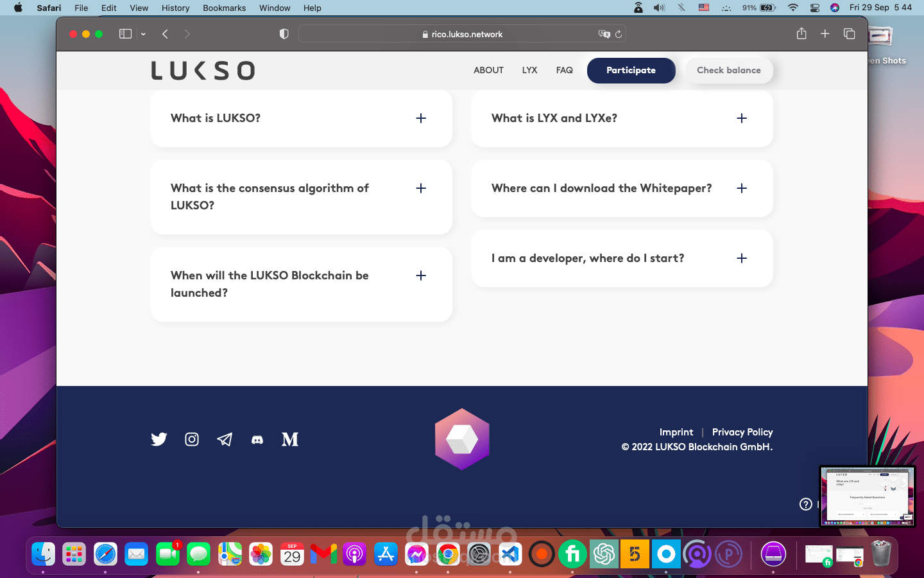Expand the 'When will the LUKSO Blockchain be launched?' question
924x578 pixels.
click(x=302, y=285)
